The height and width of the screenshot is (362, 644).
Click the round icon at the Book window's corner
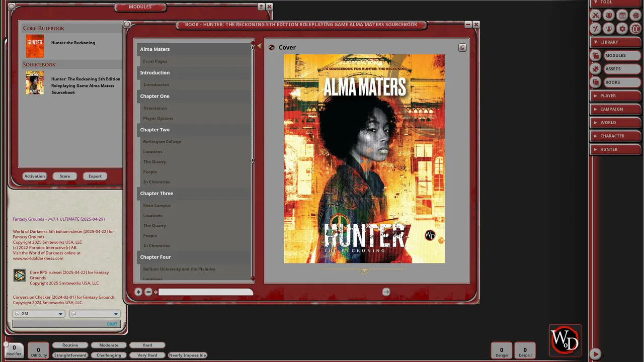pyautogui.click(x=127, y=24)
